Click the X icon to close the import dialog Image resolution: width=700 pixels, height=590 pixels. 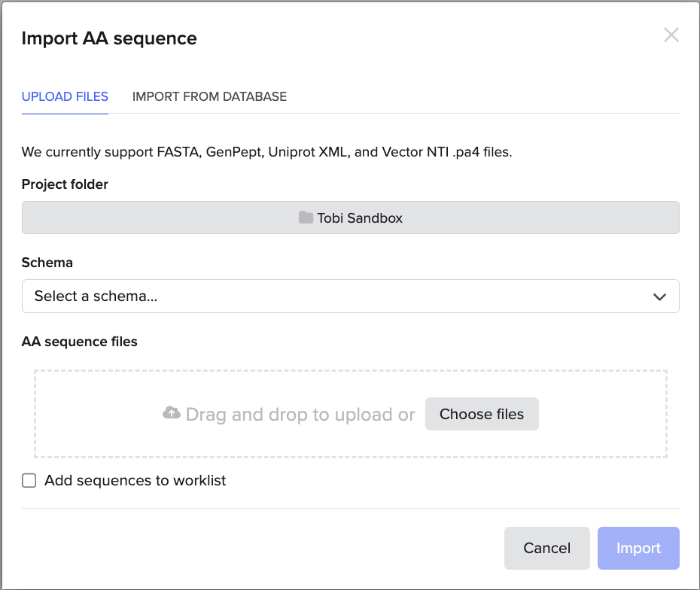(x=671, y=35)
